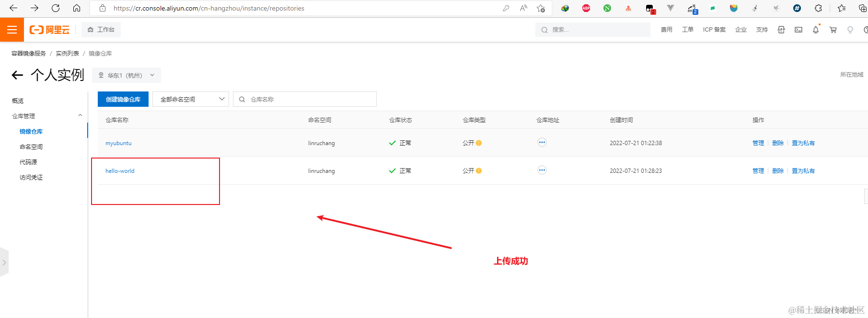Click 置为私有 for myubuntu

[x=803, y=143]
